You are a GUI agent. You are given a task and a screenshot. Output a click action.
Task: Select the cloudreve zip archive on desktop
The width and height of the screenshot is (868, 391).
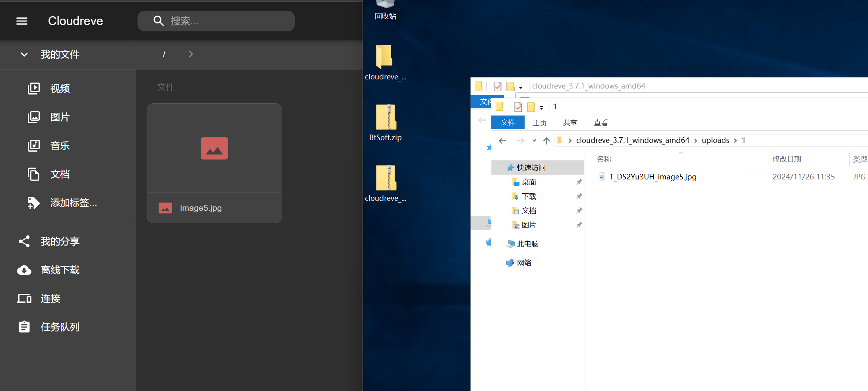pos(386,184)
